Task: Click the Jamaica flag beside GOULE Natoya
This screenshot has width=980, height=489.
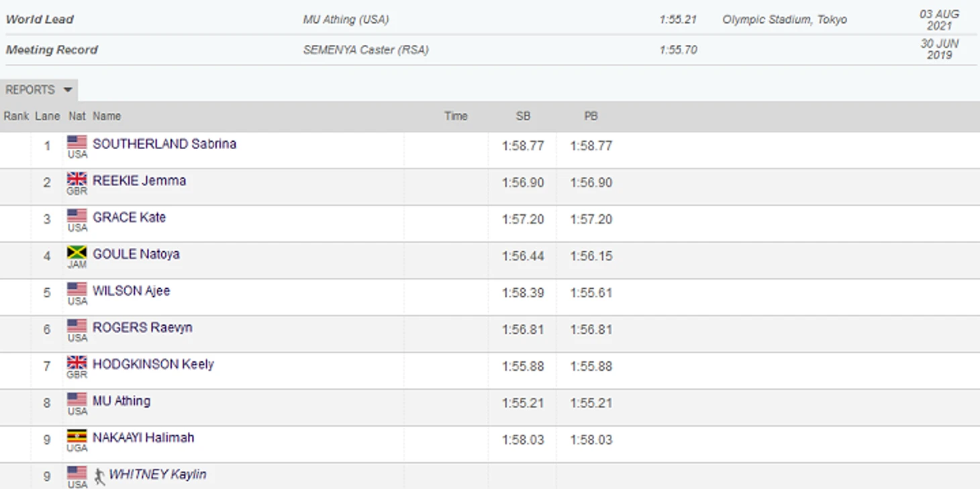Action: pos(77,253)
